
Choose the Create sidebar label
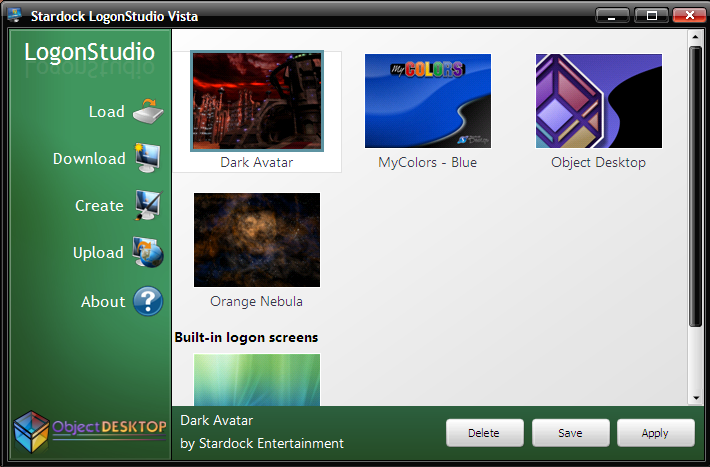[x=99, y=206]
